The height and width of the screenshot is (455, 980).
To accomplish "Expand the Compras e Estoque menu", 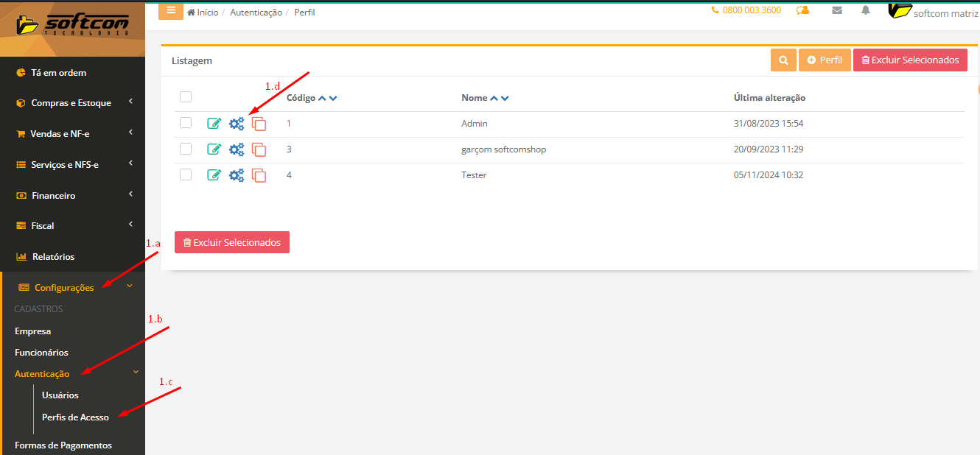I will 71,103.
